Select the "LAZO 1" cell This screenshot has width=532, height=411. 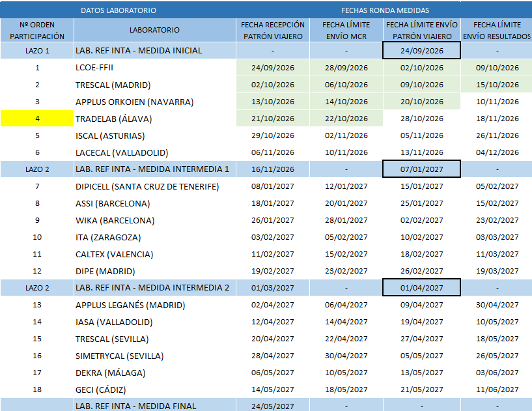point(37,51)
